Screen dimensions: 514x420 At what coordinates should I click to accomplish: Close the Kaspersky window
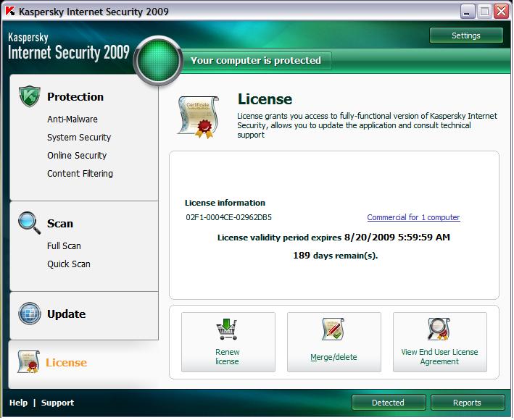(502, 12)
